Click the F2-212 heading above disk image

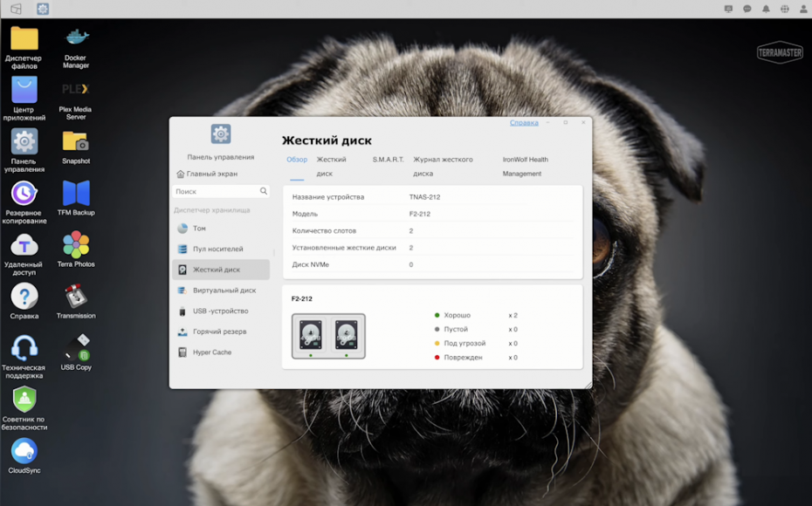click(302, 298)
